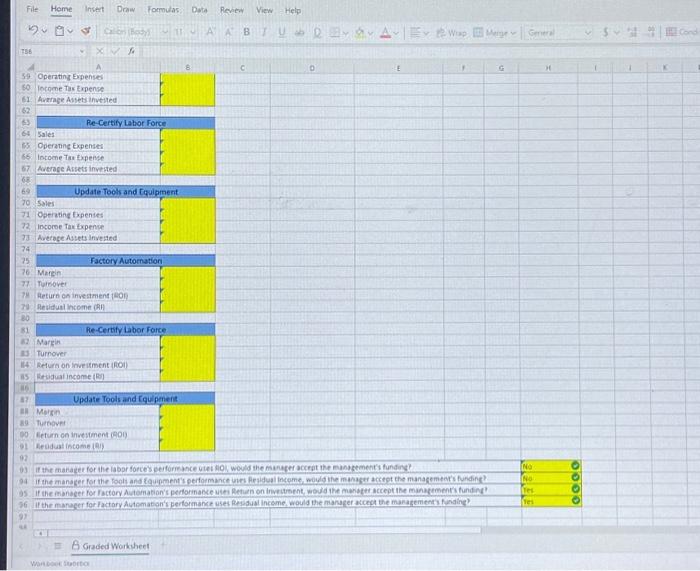700x571 pixels.
Task: Toggle Italic formatting
Action: point(264,32)
